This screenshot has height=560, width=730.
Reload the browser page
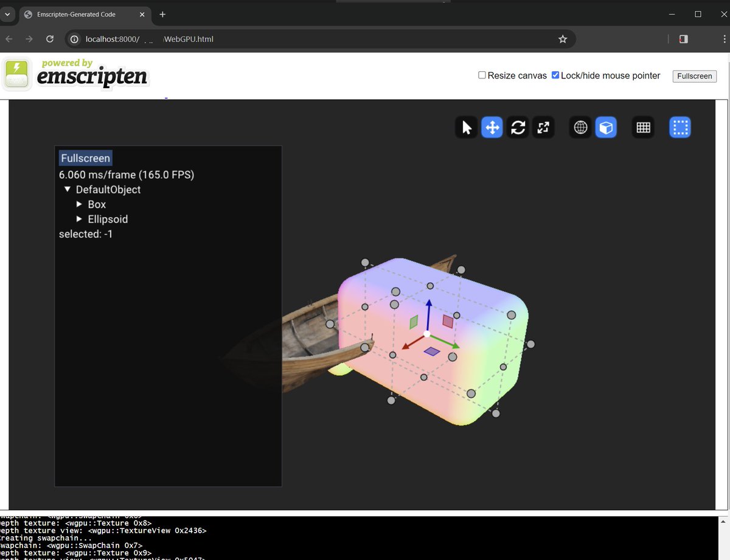(x=50, y=39)
